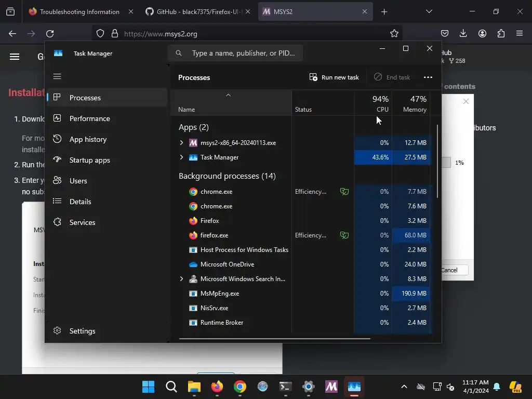The height and width of the screenshot is (399, 532).
Task: Open Save to Pocket in Firefox toolbar
Action: pos(445,34)
